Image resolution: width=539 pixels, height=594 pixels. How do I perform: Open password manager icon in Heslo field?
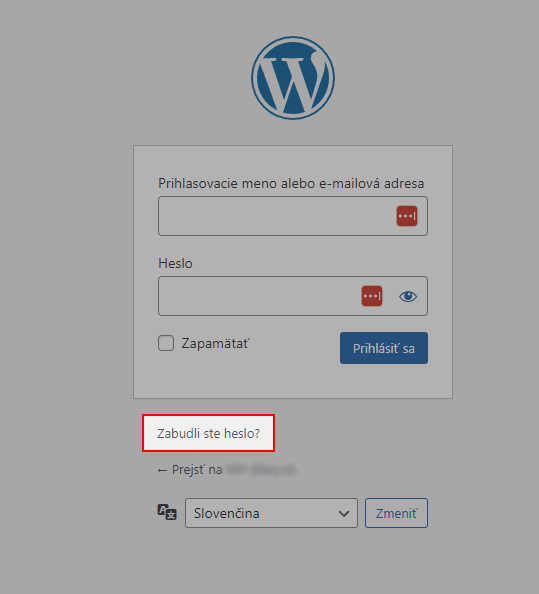coord(372,296)
